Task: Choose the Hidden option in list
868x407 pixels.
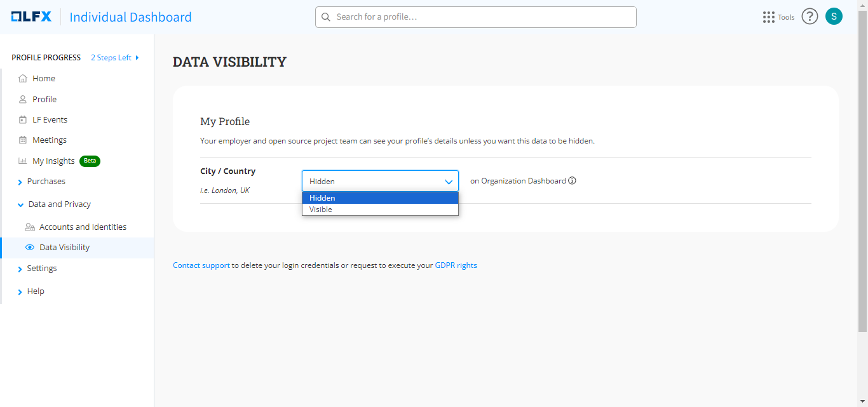Action: tap(322, 198)
